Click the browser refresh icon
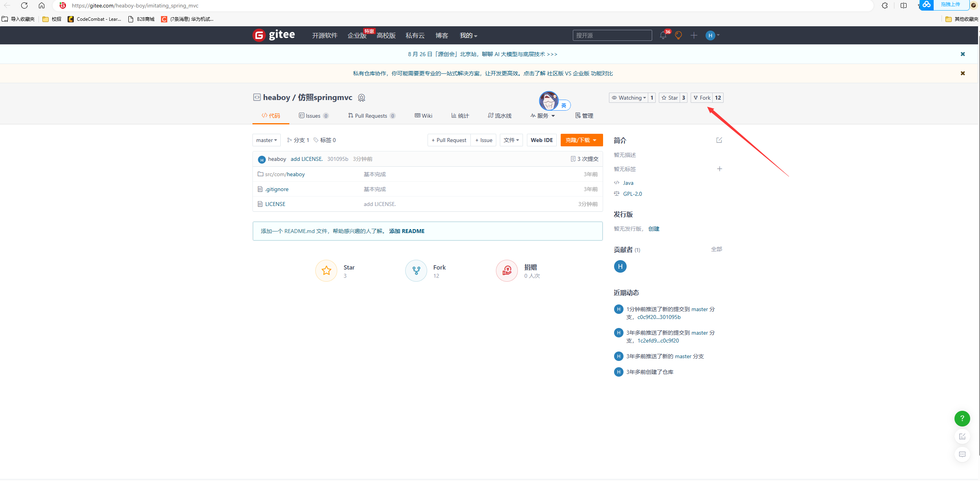Viewport: 980px width, 481px height. click(24, 5)
